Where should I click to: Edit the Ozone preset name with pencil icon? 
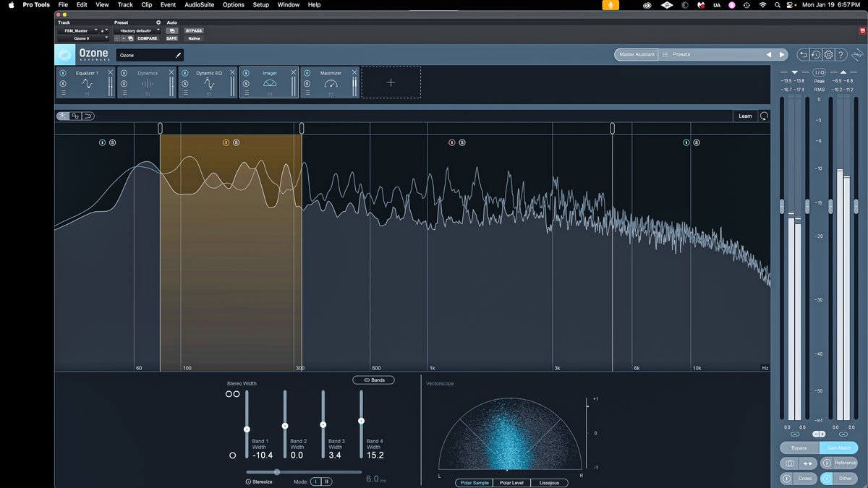178,55
